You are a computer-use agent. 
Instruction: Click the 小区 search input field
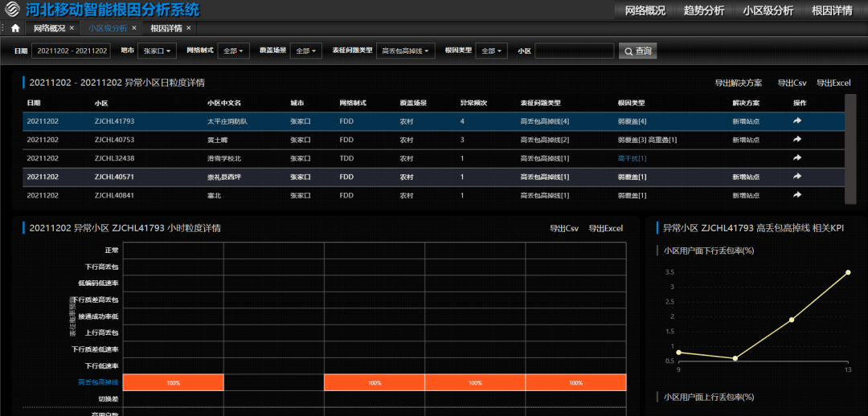[x=575, y=51]
